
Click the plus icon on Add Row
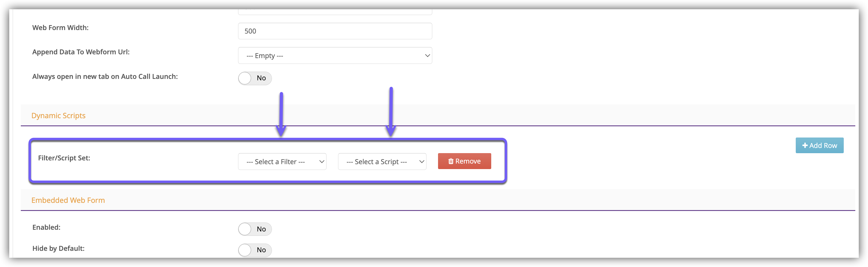point(805,146)
